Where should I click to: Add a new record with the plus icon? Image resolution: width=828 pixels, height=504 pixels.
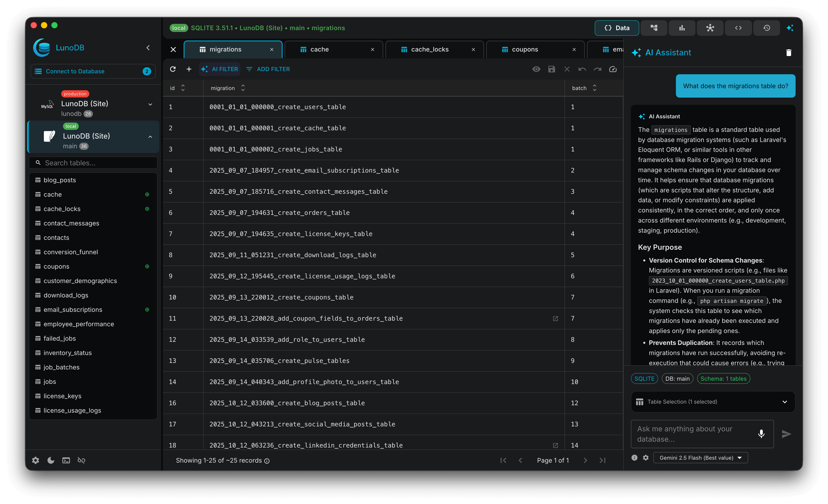[x=189, y=69]
